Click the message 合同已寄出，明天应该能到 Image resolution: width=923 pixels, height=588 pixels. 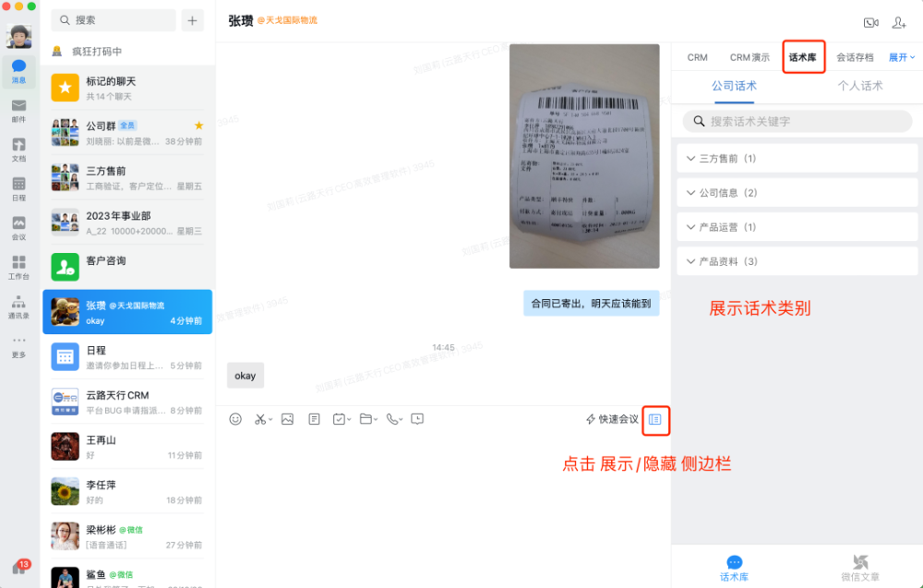point(591,303)
